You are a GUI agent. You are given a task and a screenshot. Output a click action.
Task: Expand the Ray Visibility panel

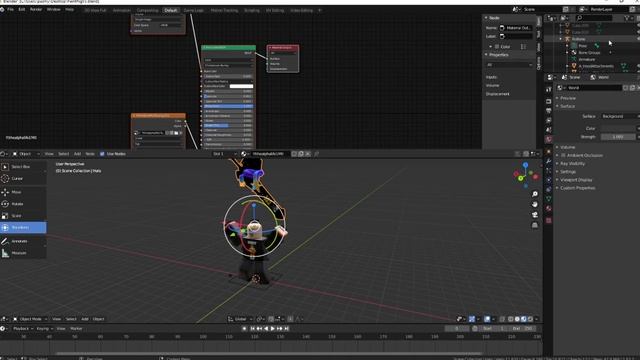click(572, 164)
